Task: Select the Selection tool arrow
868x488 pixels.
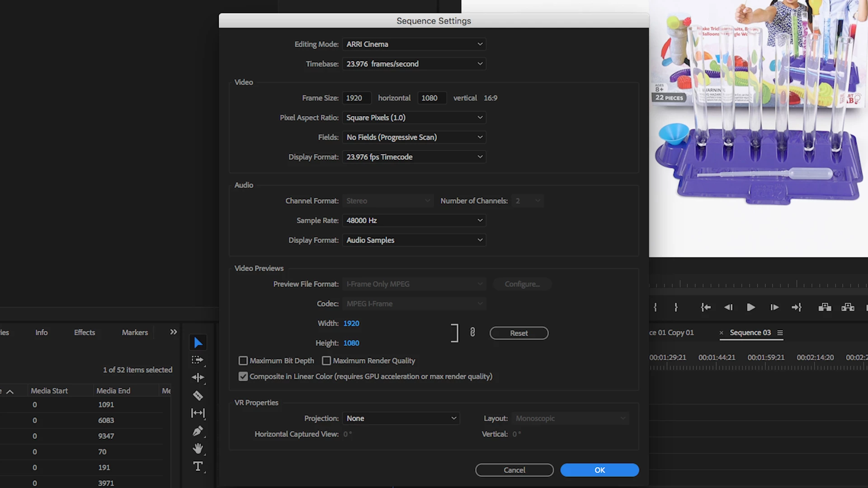Action: tap(198, 343)
